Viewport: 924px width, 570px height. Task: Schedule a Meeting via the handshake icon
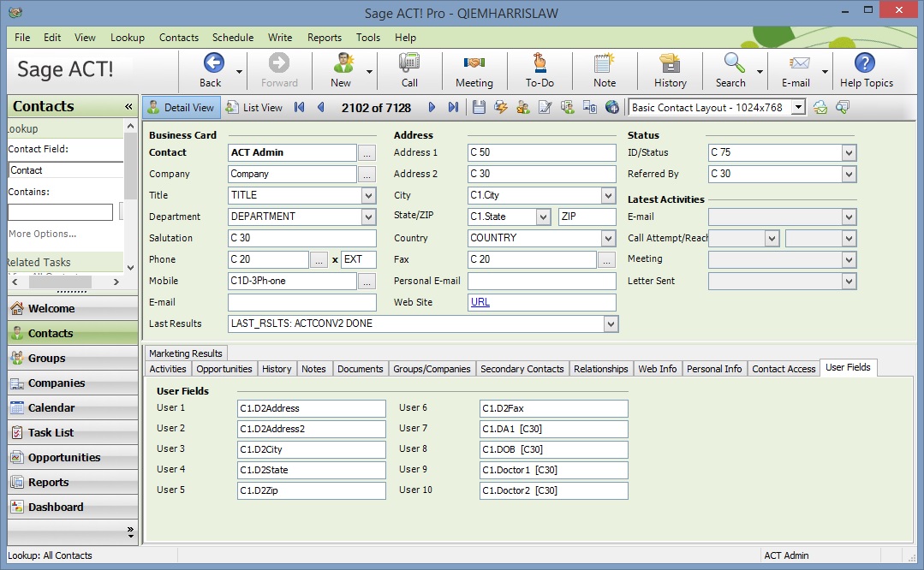coord(474,62)
